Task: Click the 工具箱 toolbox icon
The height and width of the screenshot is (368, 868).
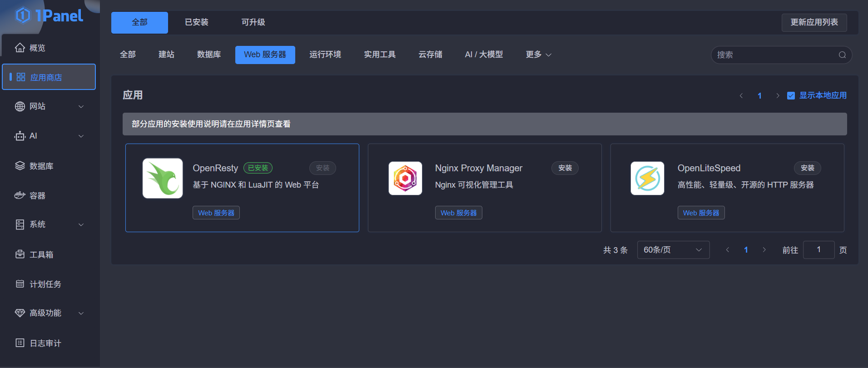Action: point(20,254)
